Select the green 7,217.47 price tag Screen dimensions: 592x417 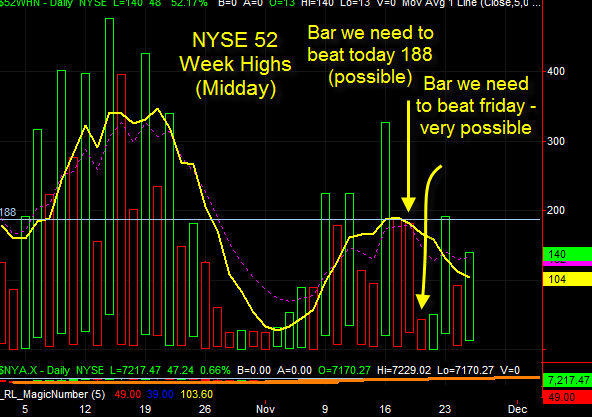click(567, 380)
